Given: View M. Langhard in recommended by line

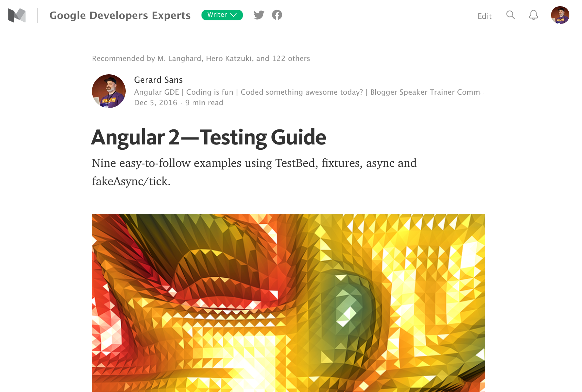Looking at the screenshot, I should click(179, 59).
